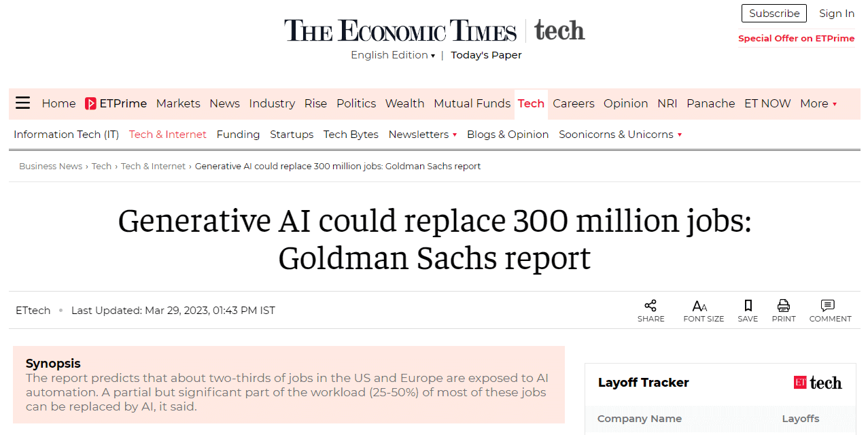
Task: Go to Business News breadcrumb
Action: [x=50, y=167]
